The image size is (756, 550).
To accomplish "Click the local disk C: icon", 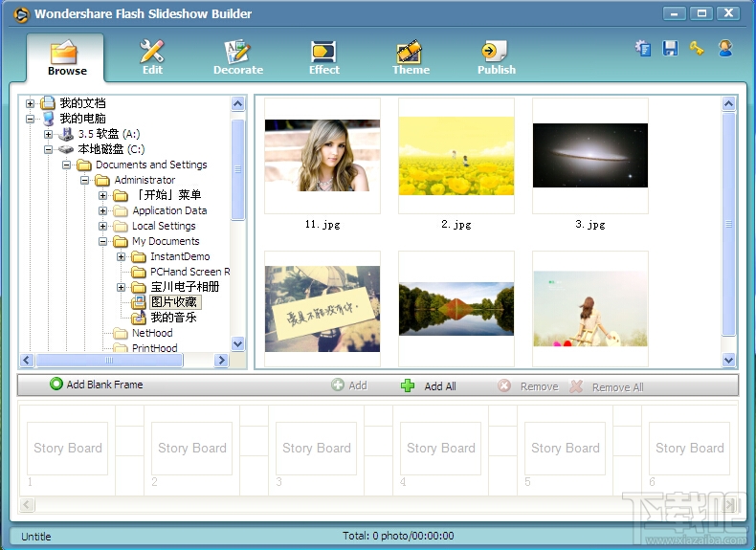I will [x=66, y=149].
